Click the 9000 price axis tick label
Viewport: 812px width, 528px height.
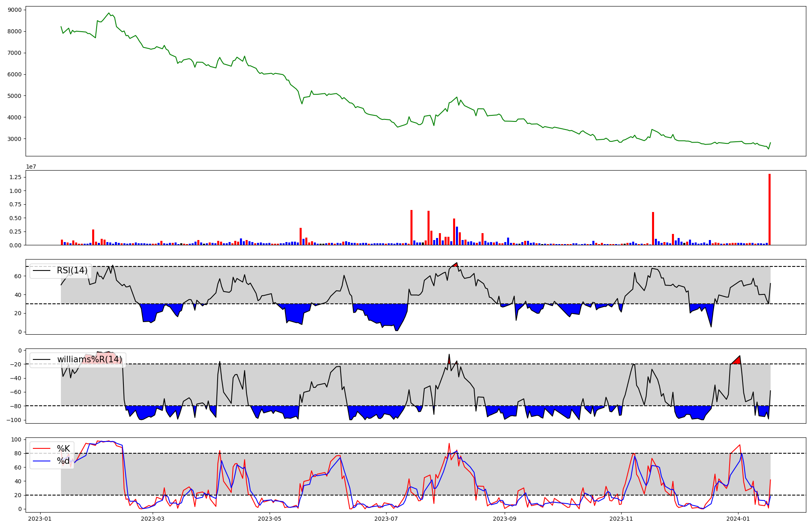(x=15, y=10)
